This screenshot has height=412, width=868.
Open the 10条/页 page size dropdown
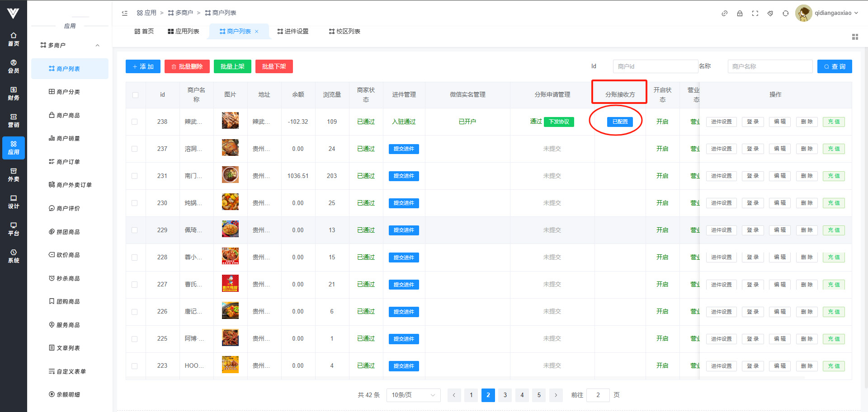tap(413, 395)
